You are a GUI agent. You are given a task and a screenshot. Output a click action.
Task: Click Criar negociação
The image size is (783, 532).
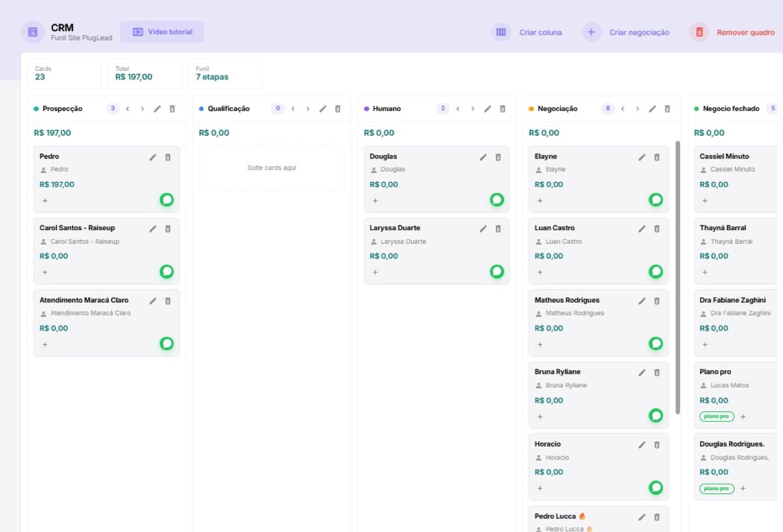pyautogui.click(x=625, y=32)
